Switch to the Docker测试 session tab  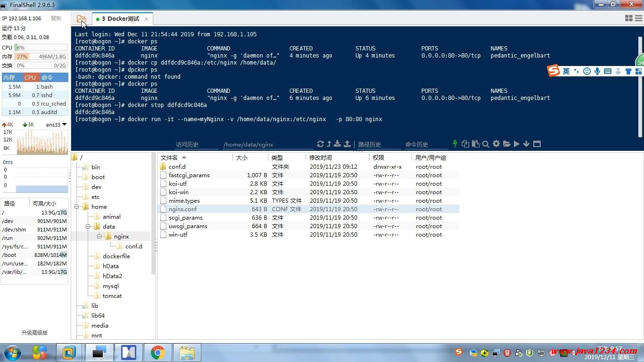pyautogui.click(x=120, y=19)
